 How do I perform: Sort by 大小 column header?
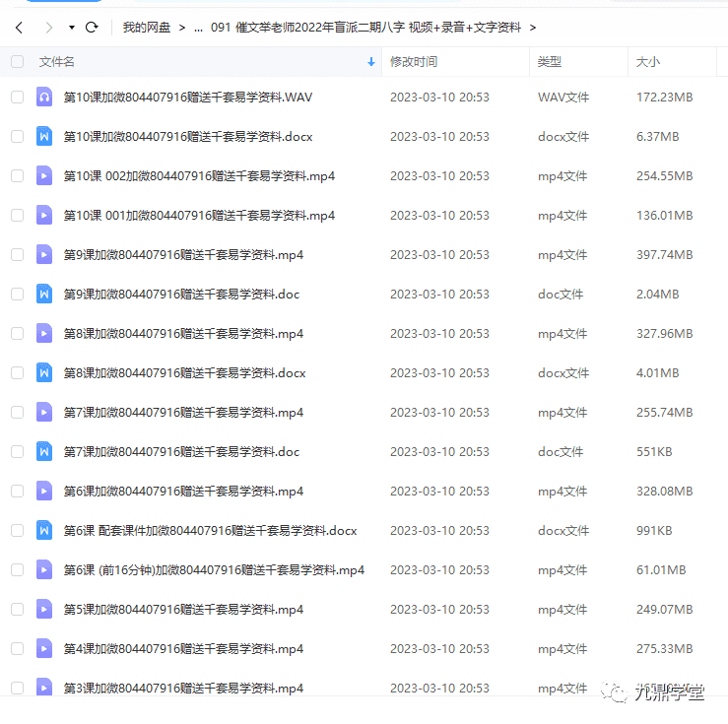click(x=648, y=62)
